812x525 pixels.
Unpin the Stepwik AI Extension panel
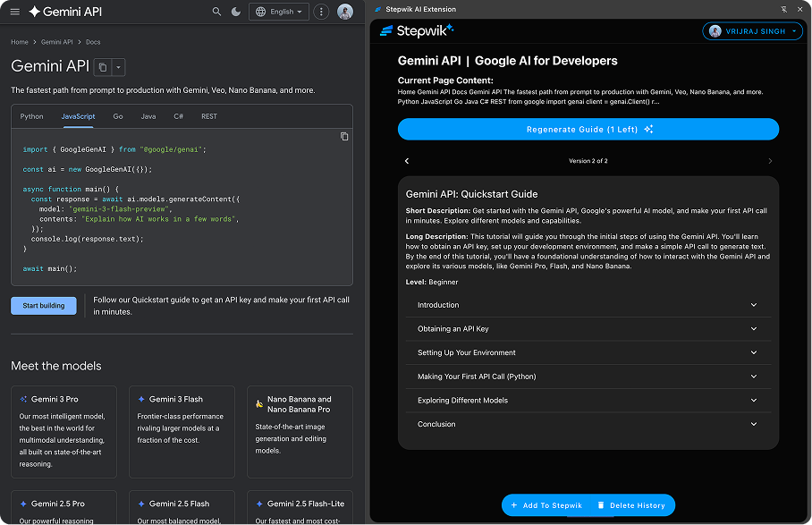pos(784,9)
